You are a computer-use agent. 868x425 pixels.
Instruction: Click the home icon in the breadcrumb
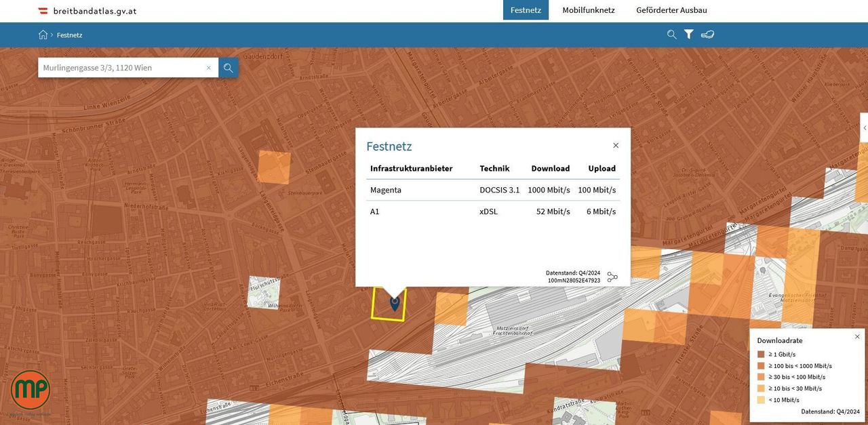pyautogui.click(x=43, y=35)
